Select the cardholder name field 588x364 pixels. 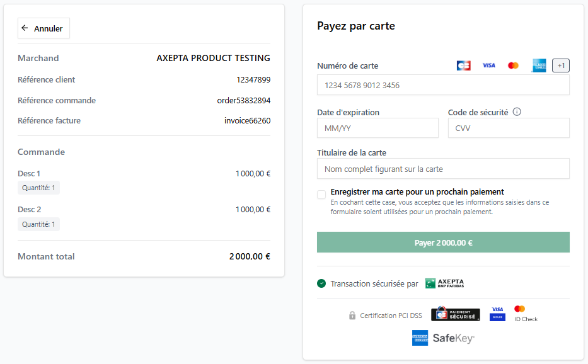click(443, 169)
